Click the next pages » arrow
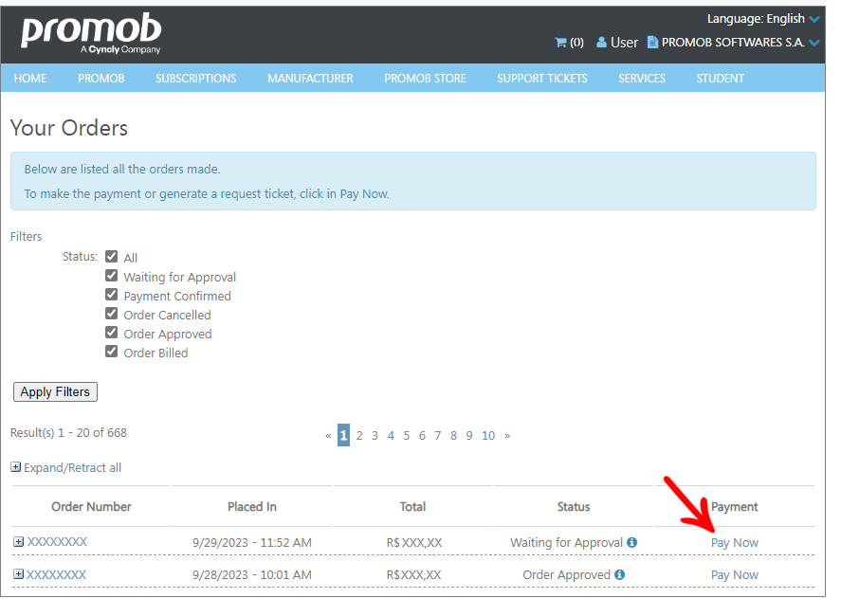 (507, 436)
